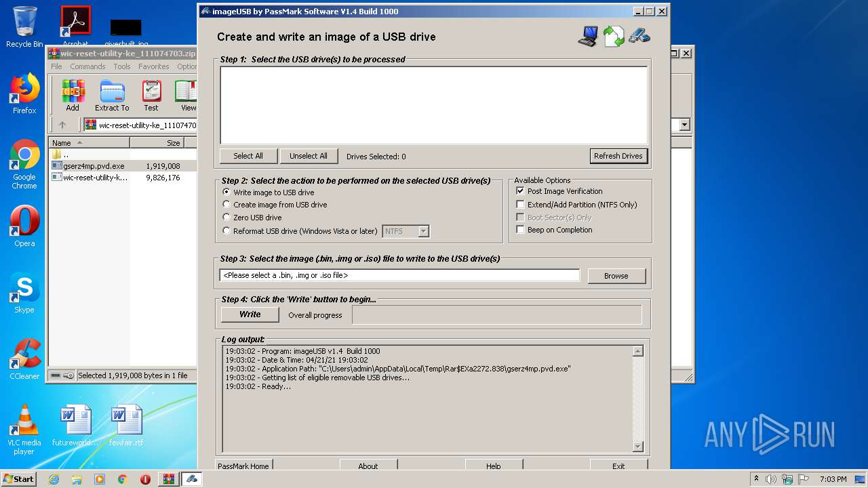The height and width of the screenshot is (488, 868).
Task: Click log output scrollbar down arrow
Action: point(637,447)
